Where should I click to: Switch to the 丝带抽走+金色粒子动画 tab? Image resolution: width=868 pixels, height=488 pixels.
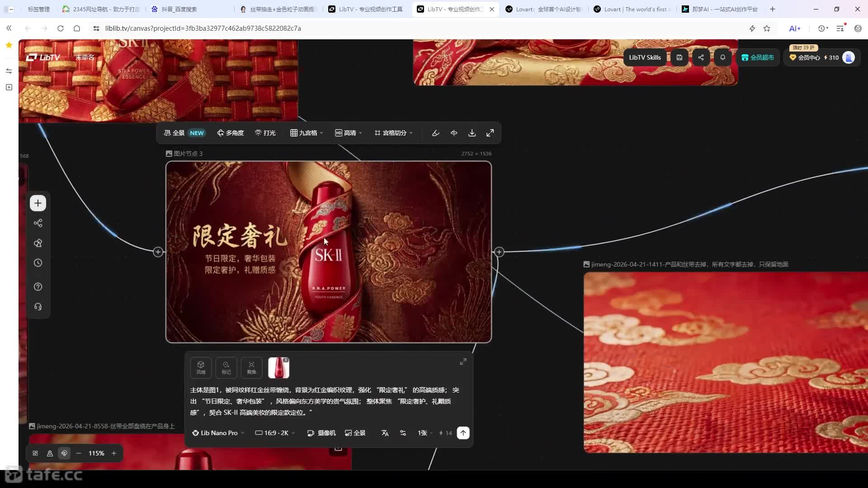tap(279, 9)
